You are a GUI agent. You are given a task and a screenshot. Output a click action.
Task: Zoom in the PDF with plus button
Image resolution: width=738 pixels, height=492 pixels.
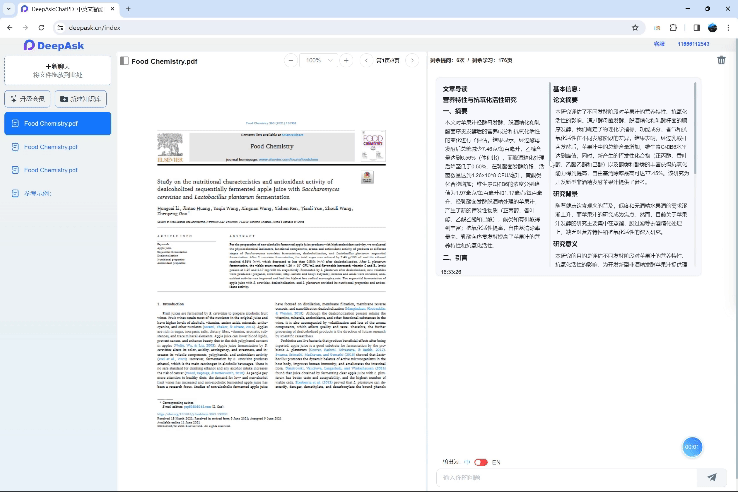coord(346,60)
